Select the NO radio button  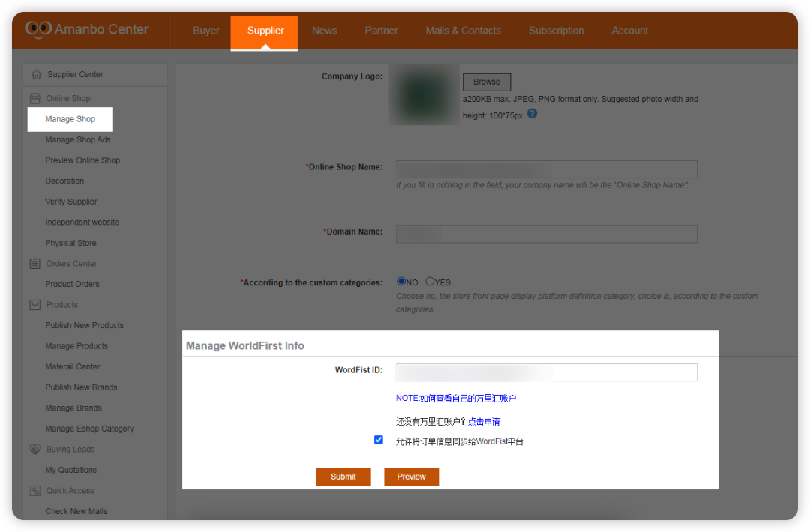400,282
